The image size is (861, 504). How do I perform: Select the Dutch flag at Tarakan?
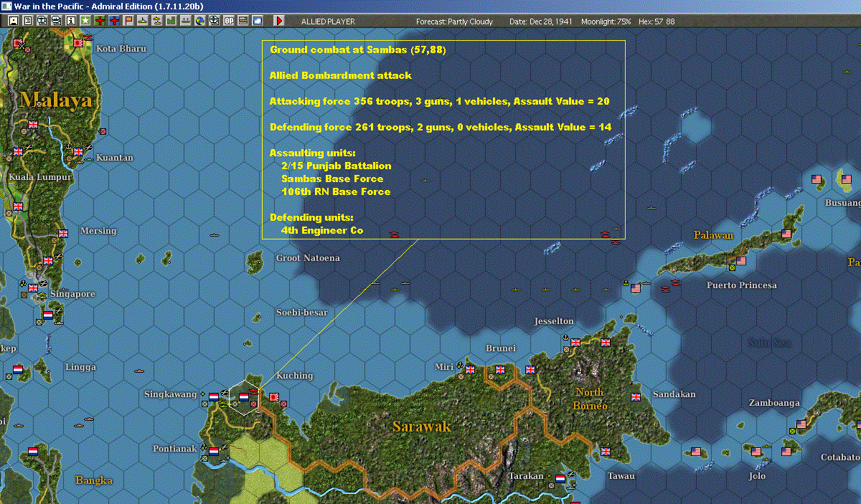560,478
